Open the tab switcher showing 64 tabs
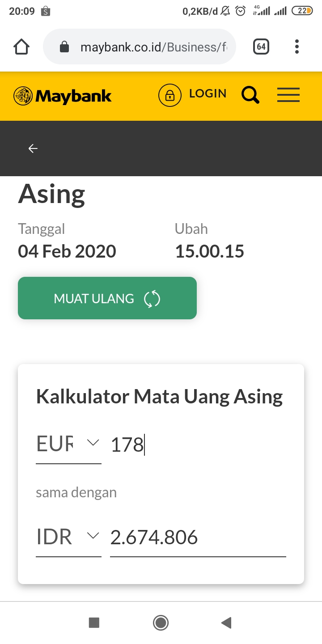 click(261, 47)
